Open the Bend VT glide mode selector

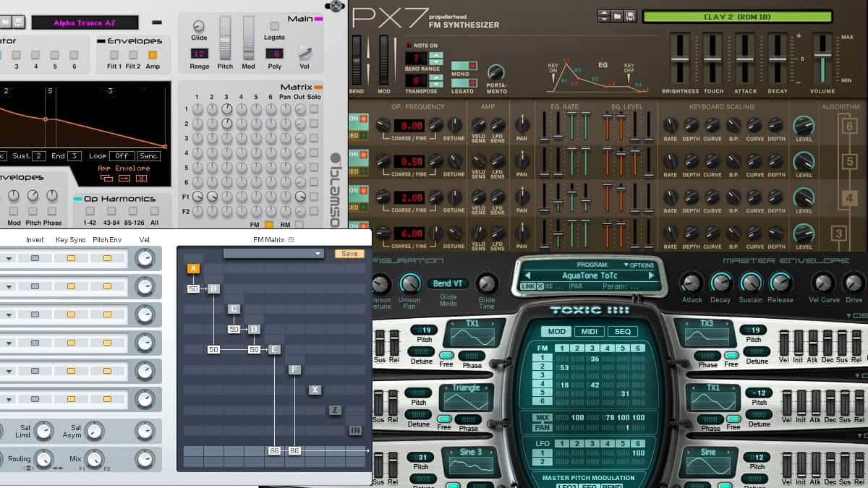tap(447, 283)
